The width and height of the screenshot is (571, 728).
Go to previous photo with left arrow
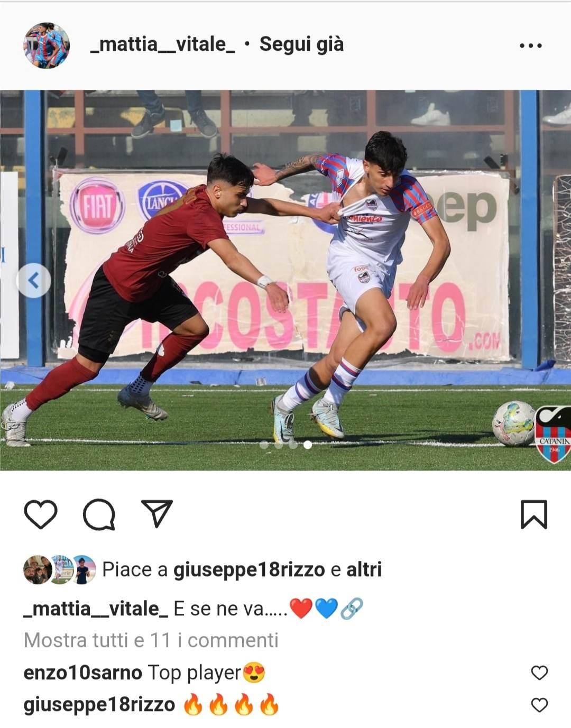tap(34, 280)
